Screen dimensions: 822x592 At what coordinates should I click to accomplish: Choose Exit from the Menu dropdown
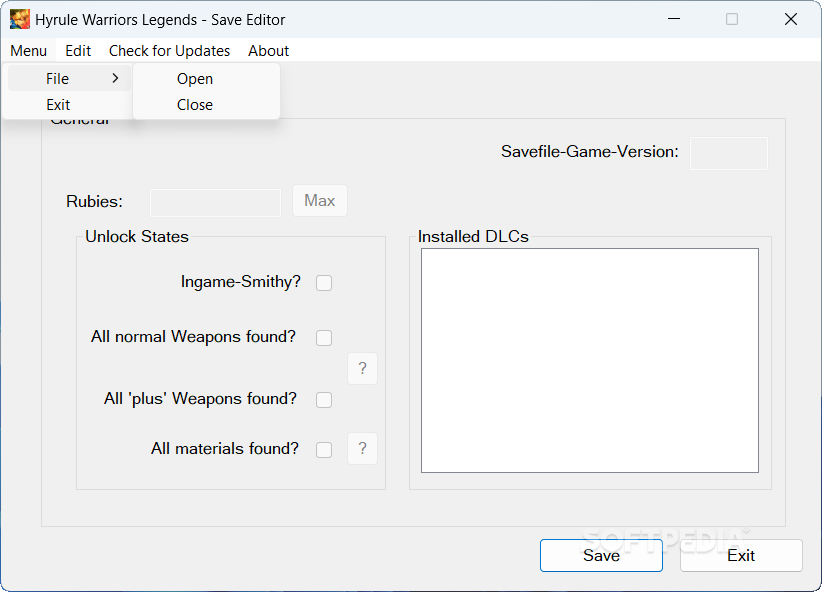pyautogui.click(x=69, y=105)
